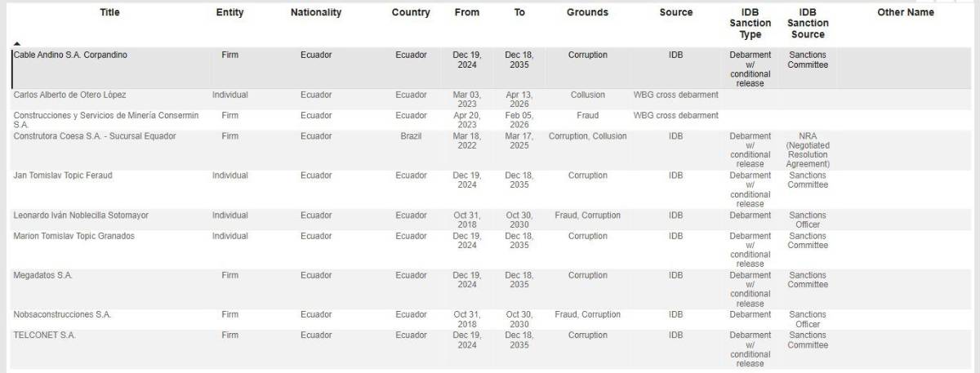Click the Source column header
Viewport: 980px width, 373px height.
[x=675, y=13]
